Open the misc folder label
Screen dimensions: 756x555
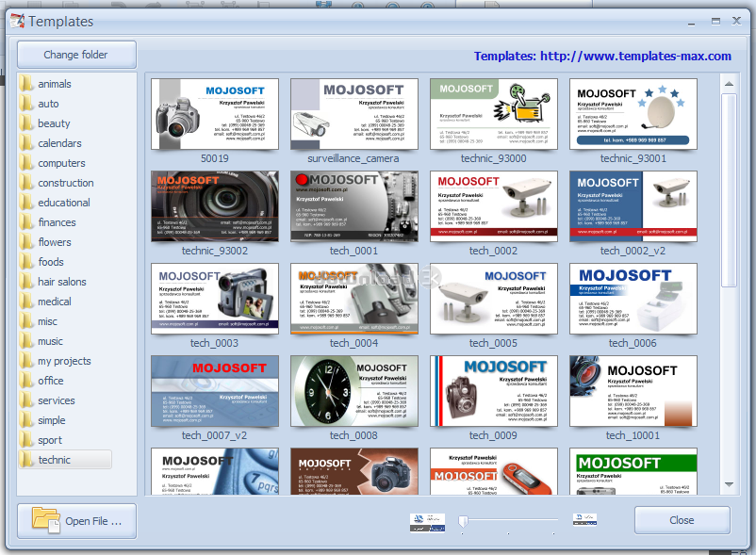coord(47,321)
